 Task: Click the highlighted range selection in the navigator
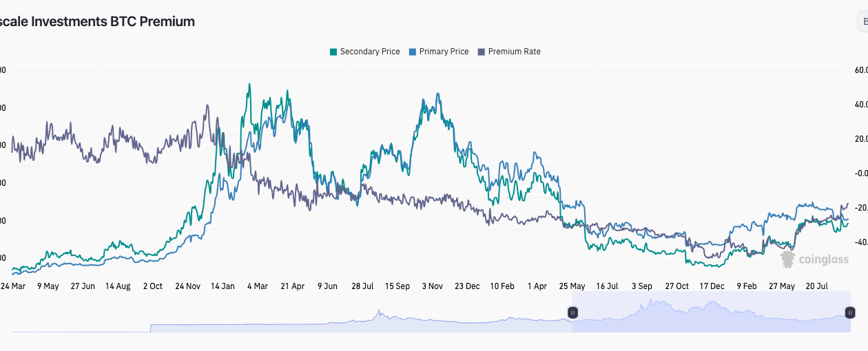coord(711,312)
